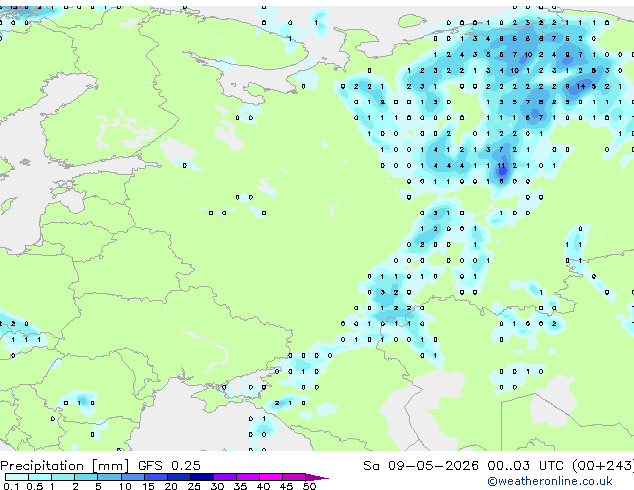The width and height of the screenshot is (634, 490).
Task: Click the 25 mm dark navy swatch
Action: coord(202,477)
